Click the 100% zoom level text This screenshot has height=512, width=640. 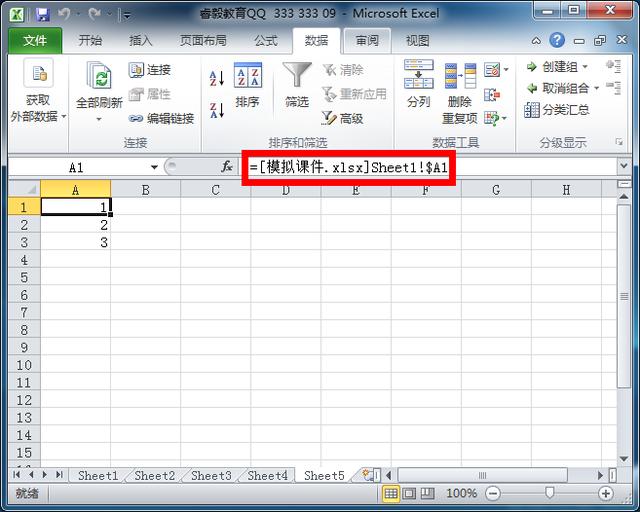[462, 494]
